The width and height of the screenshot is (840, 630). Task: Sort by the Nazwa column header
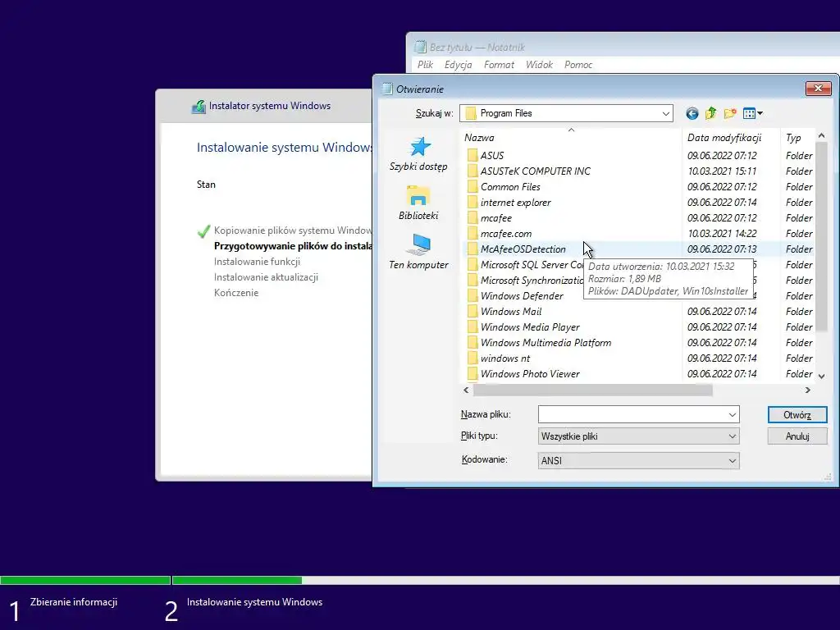click(571, 138)
